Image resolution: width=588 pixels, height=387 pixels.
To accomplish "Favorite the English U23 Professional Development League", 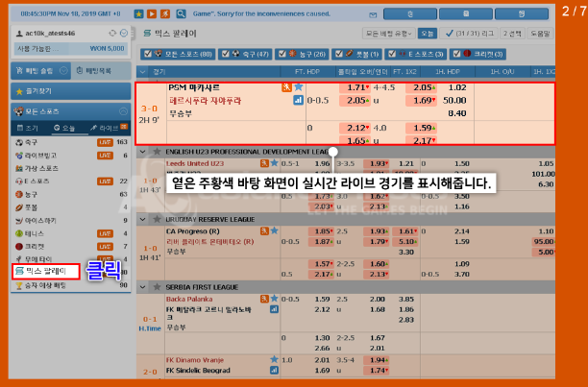I will (157, 152).
